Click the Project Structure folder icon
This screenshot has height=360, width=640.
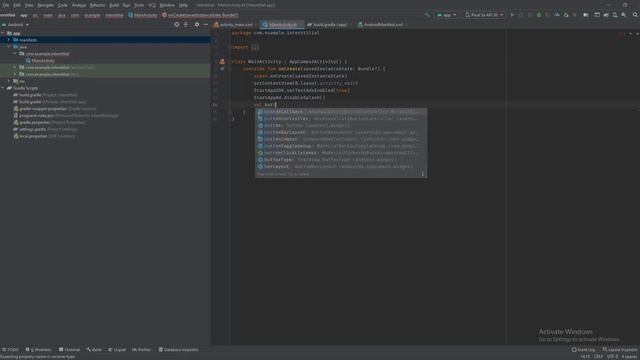pyautogui.click(x=586, y=15)
